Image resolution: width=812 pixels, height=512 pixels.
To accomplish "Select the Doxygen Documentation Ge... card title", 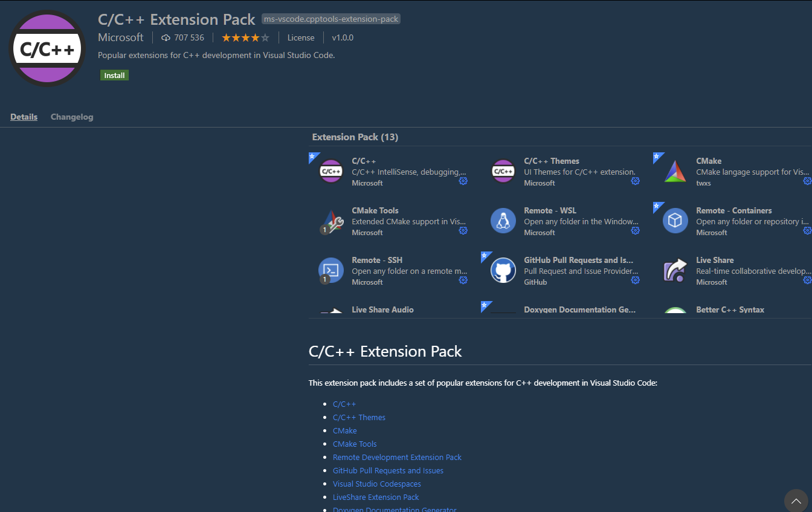I will point(580,309).
